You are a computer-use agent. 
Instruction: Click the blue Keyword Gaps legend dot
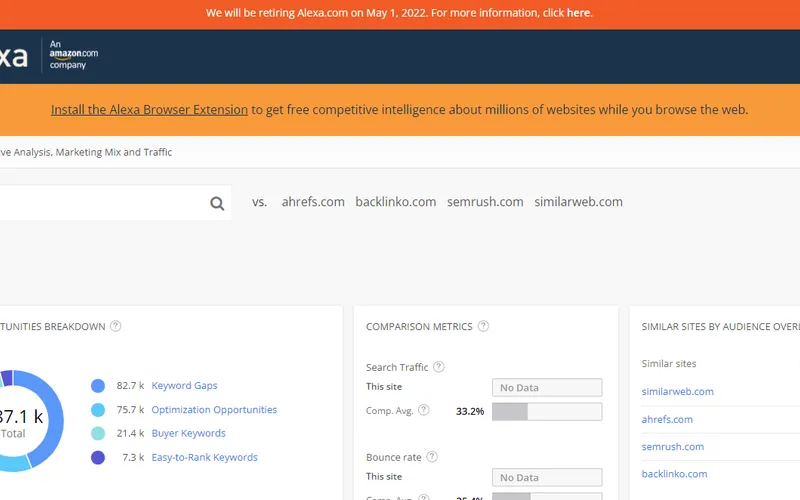tap(98, 386)
